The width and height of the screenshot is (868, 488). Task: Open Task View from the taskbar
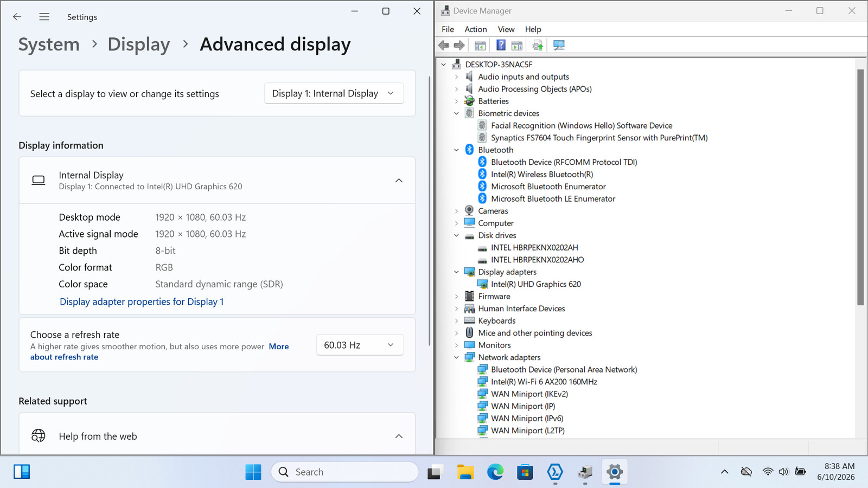click(435, 472)
